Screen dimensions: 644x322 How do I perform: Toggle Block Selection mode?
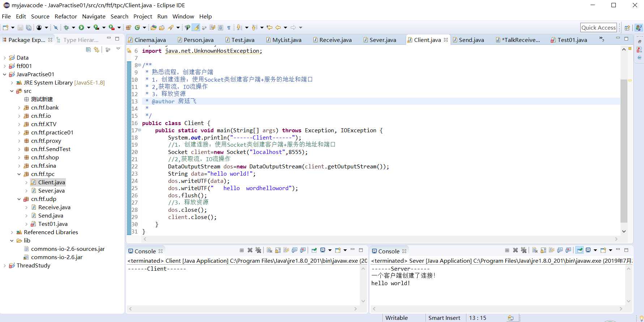pos(221,27)
